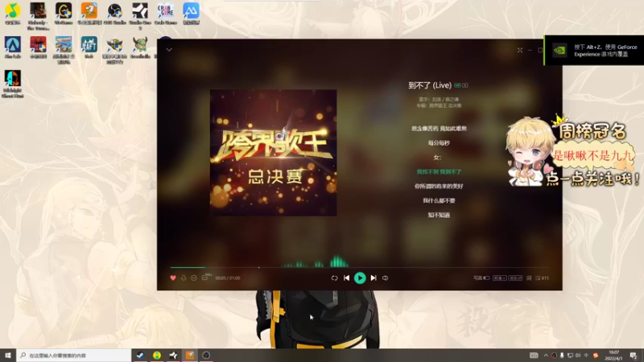Open the horned green creature game shortcut
The width and height of the screenshot is (644, 362).
[x=140, y=47]
